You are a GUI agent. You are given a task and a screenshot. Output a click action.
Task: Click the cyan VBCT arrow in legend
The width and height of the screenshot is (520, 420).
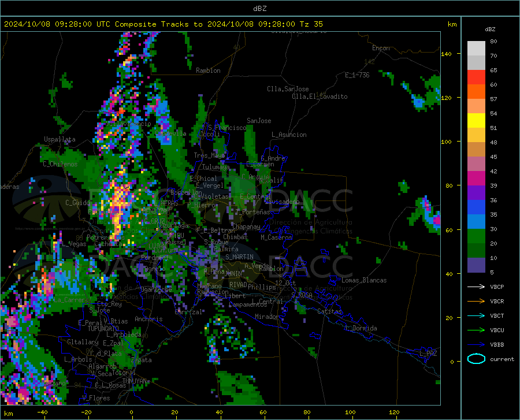tap(476, 315)
